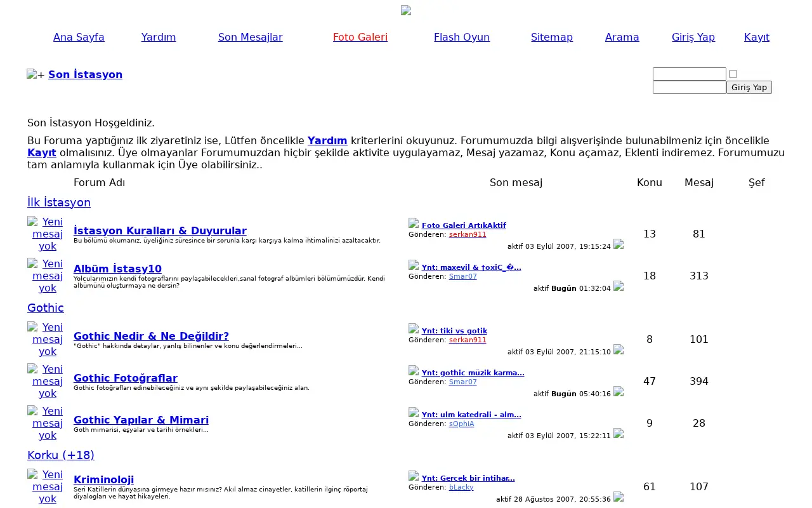Viewport: 812px width, 508px height.
Task: Open Ana Sayfa in the top menu
Action: [x=79, y=37]
